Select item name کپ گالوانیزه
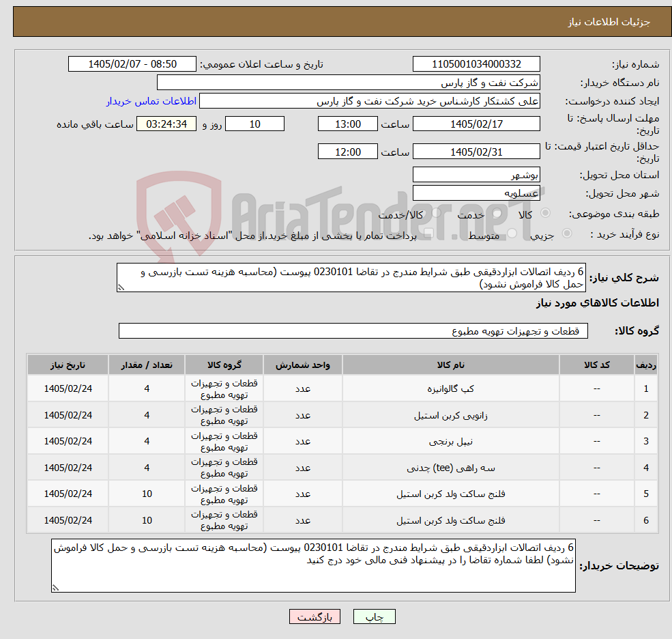Image resolution: width=672 pixels, height=639 pixels. (450, 389)
